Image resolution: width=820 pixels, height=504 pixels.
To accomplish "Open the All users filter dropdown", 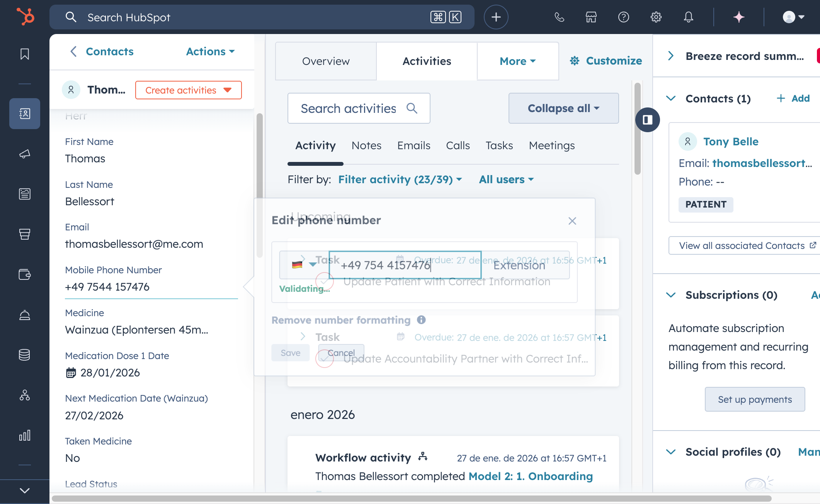I will coord(507,180).
